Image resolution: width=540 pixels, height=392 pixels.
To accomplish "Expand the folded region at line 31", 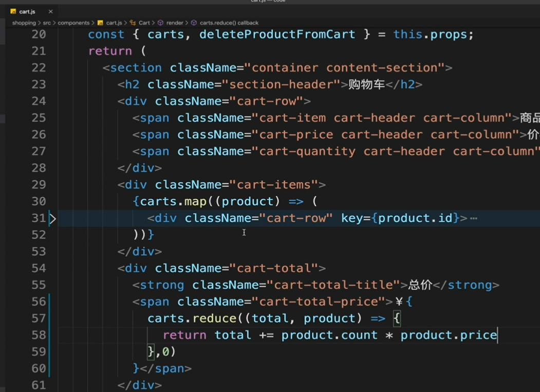I will pos(53,218).
